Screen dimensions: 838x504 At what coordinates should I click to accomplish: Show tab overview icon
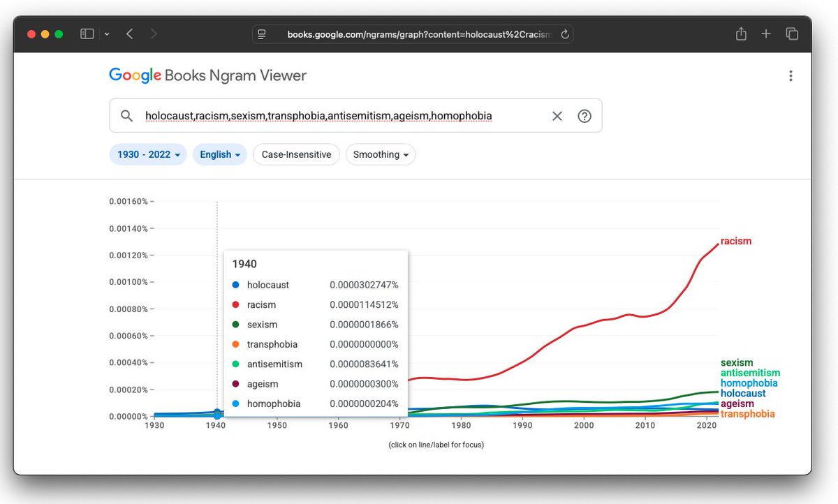pyautogui.click(x=792, y=34)
